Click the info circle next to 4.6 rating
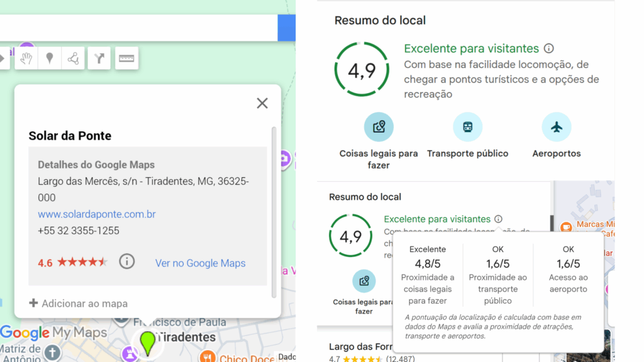The width and height of the screenshot is (644, 362). tap(126, 261)
